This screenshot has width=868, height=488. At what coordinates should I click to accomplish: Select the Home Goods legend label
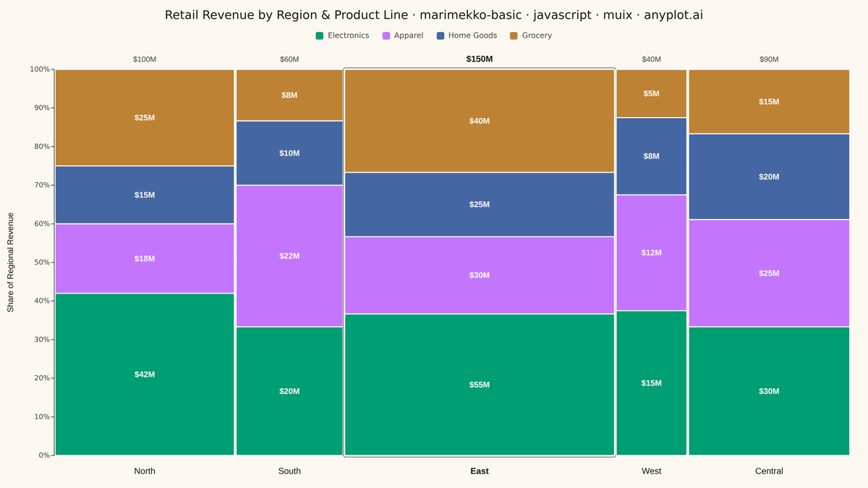472,35
